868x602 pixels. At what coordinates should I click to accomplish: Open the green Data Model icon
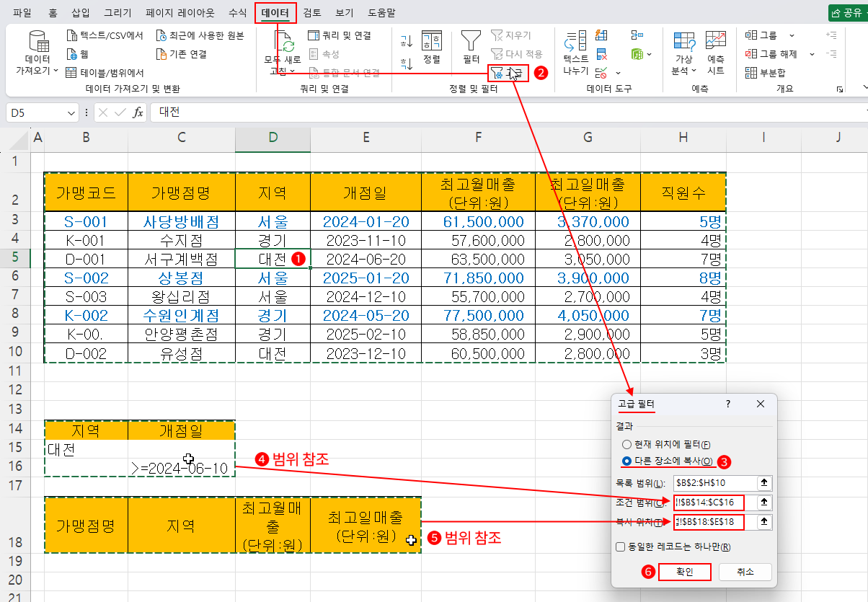point(637,54)
